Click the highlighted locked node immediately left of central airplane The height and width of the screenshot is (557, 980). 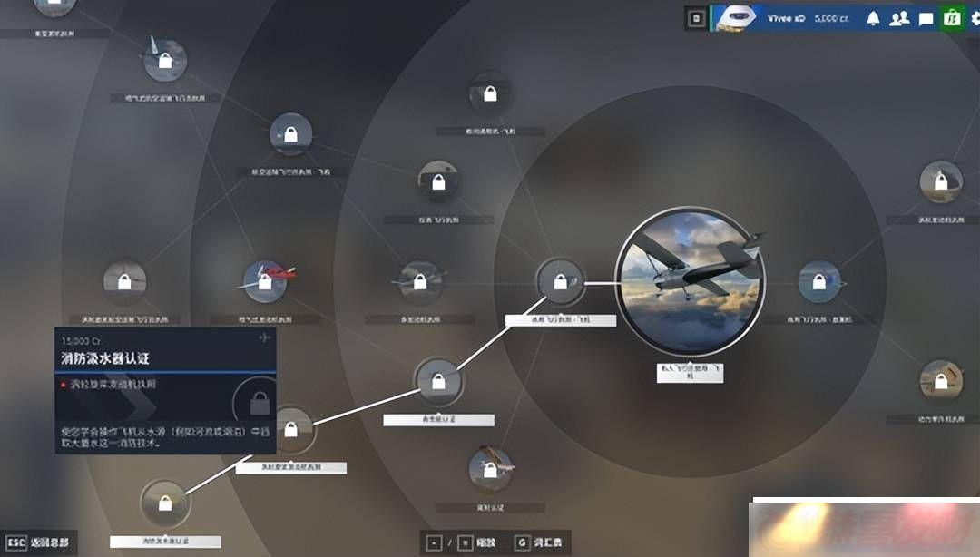click(x=561, y=282)
